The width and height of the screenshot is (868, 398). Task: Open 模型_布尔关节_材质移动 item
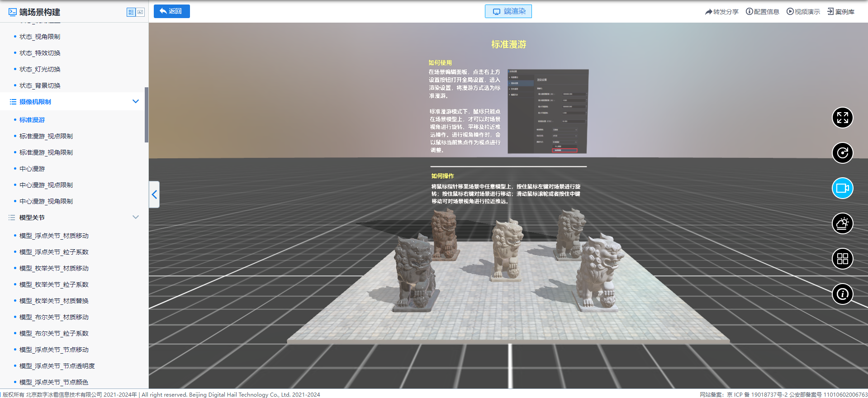(54, 317)
